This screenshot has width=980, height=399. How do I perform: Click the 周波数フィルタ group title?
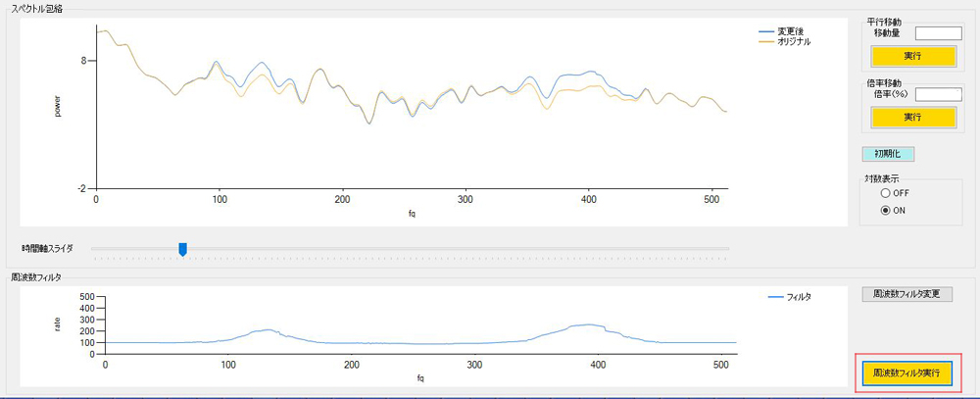point(35,277)
